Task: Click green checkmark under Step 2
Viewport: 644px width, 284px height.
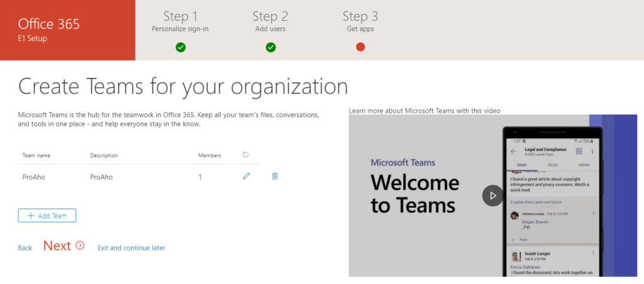Action: point(270,47)
